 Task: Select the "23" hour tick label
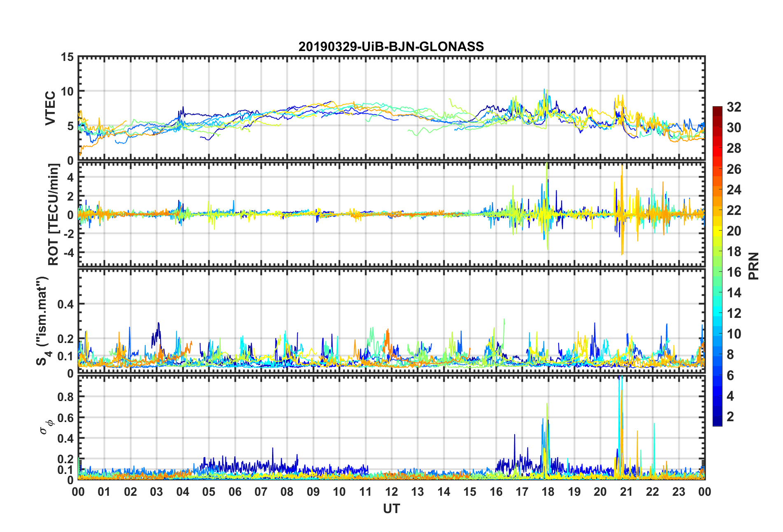click(x=679, y=492)
